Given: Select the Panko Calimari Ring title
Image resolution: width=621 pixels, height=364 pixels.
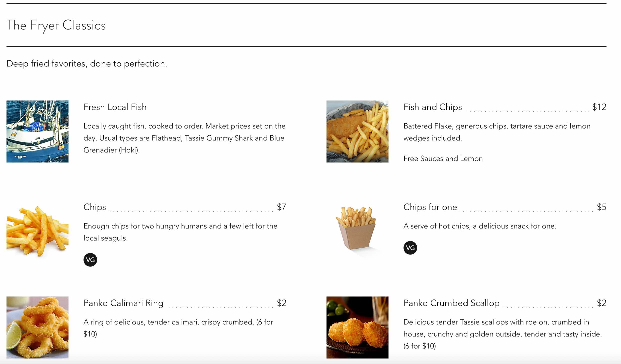Looking at the screenshot, I should click(x=123, y=303).
